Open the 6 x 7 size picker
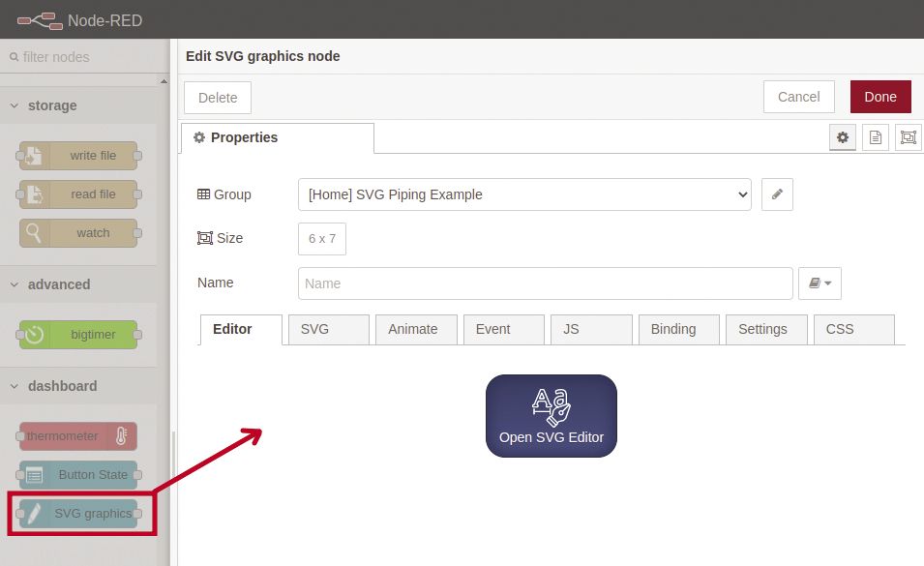 tap(322, 239)
